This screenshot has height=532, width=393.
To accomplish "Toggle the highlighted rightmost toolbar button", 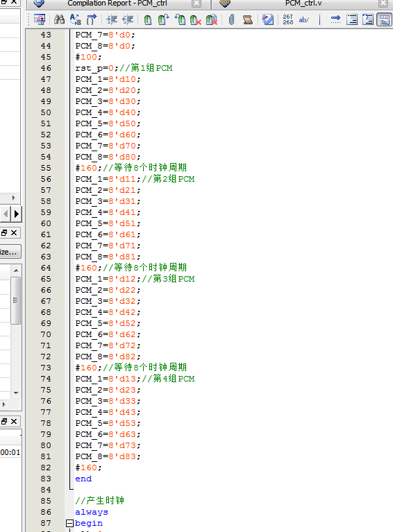I will tap(385, 19).
